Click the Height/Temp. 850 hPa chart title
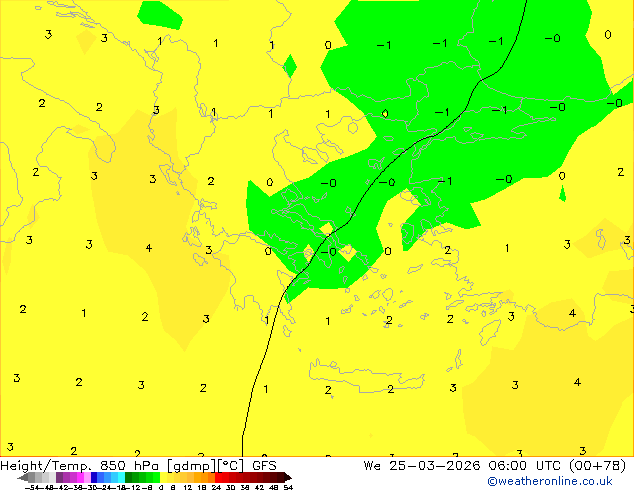 point(80,466)
